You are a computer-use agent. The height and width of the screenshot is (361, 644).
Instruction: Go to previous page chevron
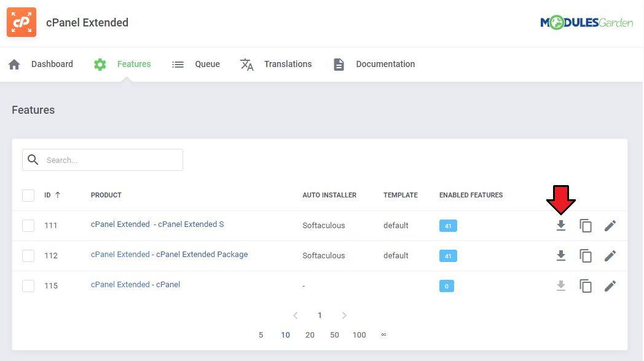point(296,315)
